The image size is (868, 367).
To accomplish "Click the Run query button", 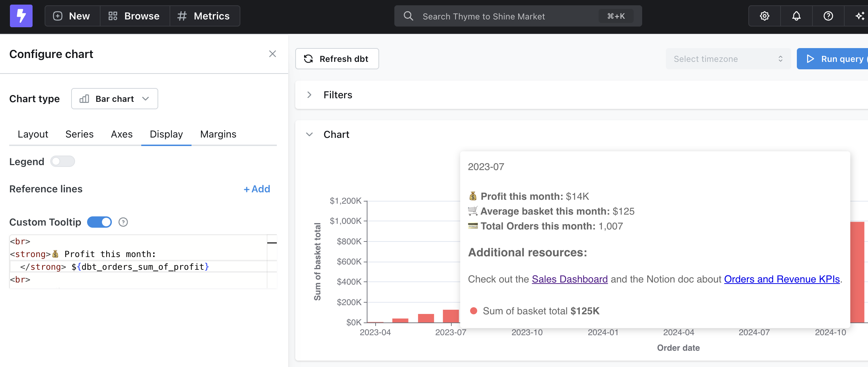I will [842, 59].
